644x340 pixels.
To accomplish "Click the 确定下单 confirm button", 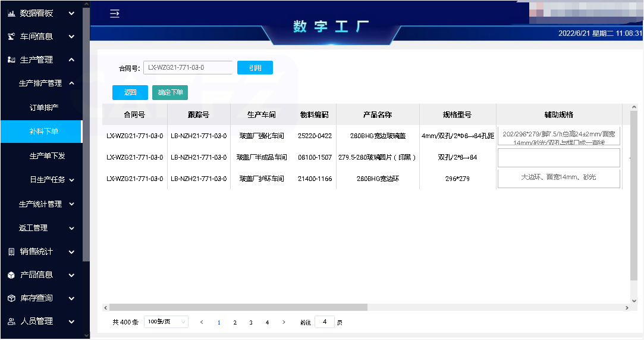I will click(170, 92).
